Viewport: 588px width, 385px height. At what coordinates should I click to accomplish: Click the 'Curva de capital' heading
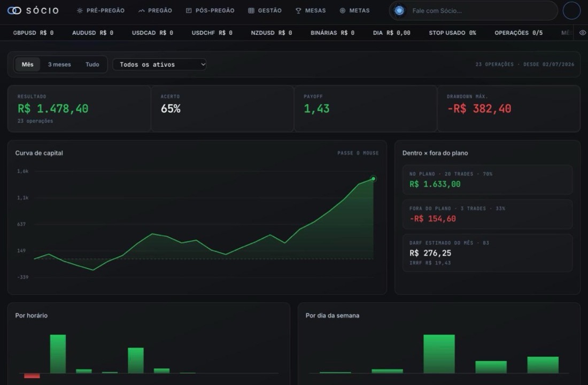[x=39, y=153]
